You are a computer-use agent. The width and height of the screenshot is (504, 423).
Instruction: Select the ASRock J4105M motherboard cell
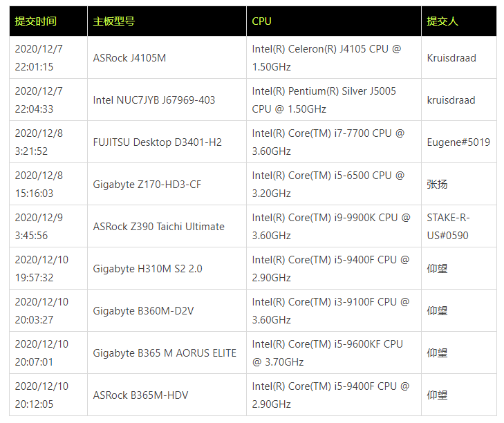(x=167, y=57)
